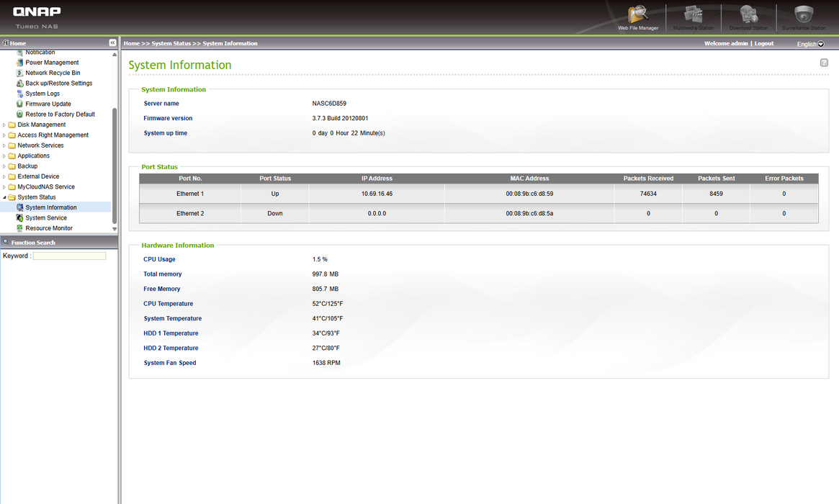The image size is (839, 504).
Task: Click the System Fan Speed 1638 RPM
Action: click(326, 363)
